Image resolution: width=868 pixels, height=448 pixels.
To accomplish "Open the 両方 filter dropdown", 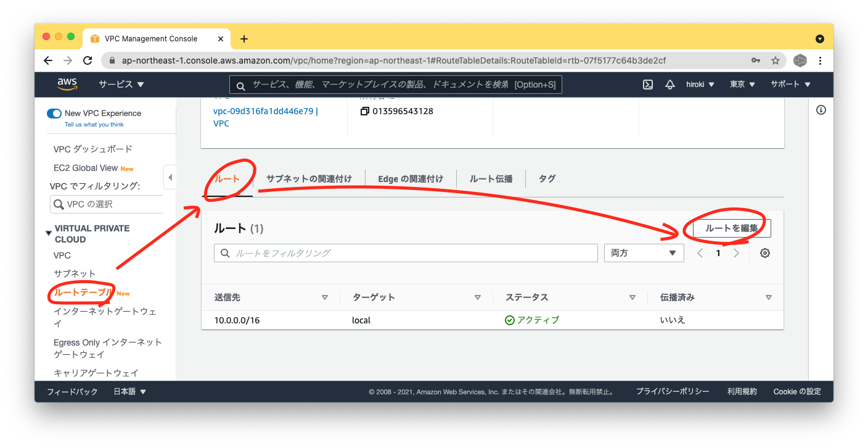I will click(x=644, y=252).
